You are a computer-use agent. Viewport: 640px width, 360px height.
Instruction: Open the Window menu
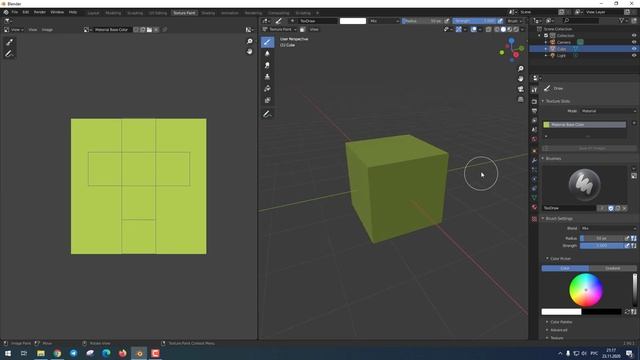[57, 12]
